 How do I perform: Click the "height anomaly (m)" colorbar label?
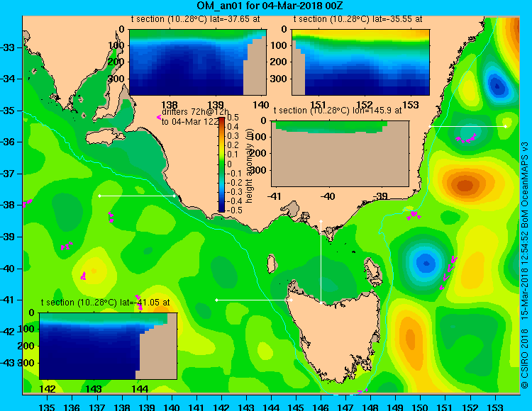tap(250, 165)
